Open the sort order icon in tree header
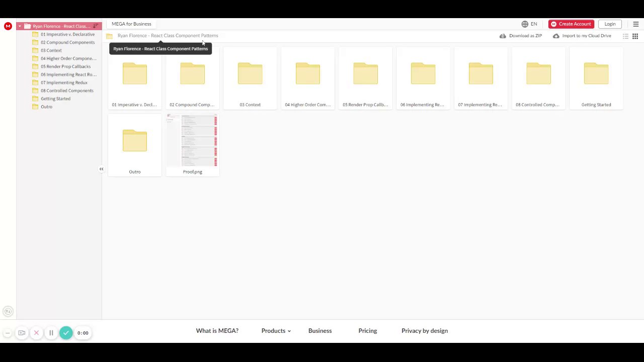644x362 pixels. coord(96,26)
